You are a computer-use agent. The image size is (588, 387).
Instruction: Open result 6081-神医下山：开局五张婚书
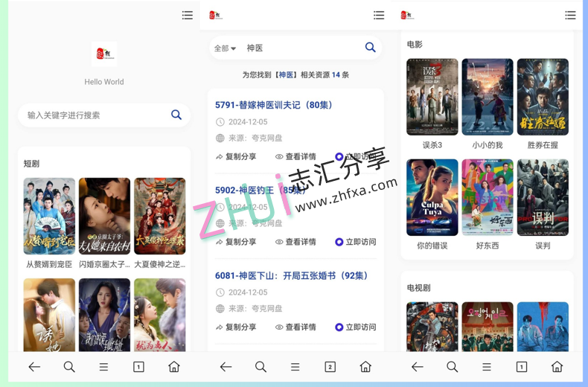(292, 275)
